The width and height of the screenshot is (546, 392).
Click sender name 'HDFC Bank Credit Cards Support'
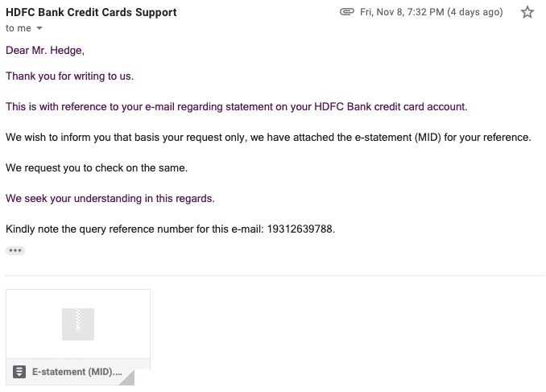(x=91, y=12)
